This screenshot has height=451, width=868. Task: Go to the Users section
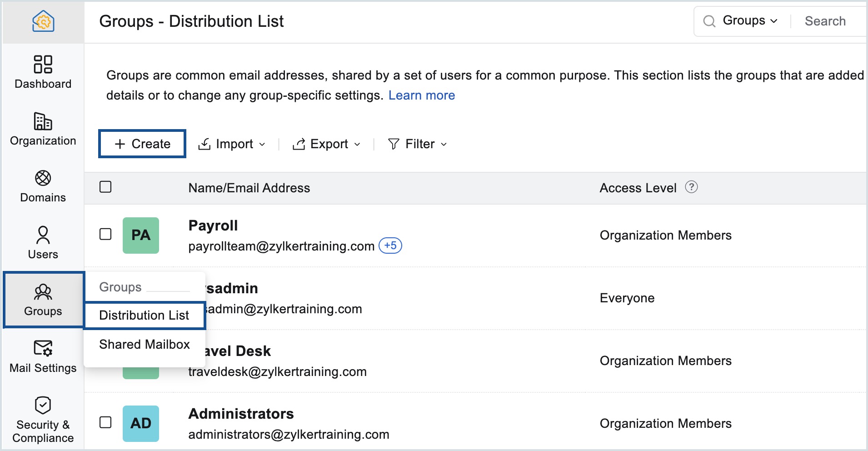[x=42, y=242]
